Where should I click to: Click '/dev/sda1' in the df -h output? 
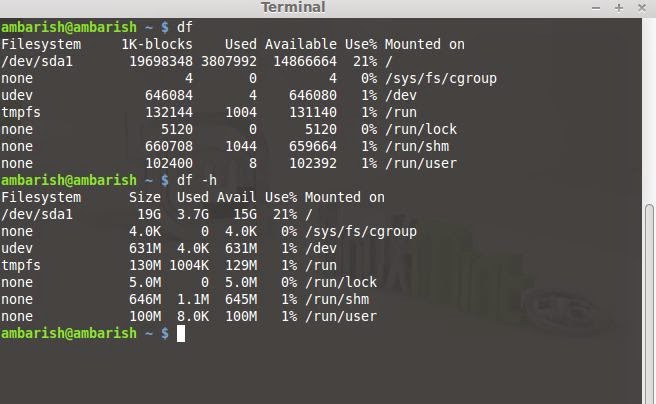click(37, 215)
